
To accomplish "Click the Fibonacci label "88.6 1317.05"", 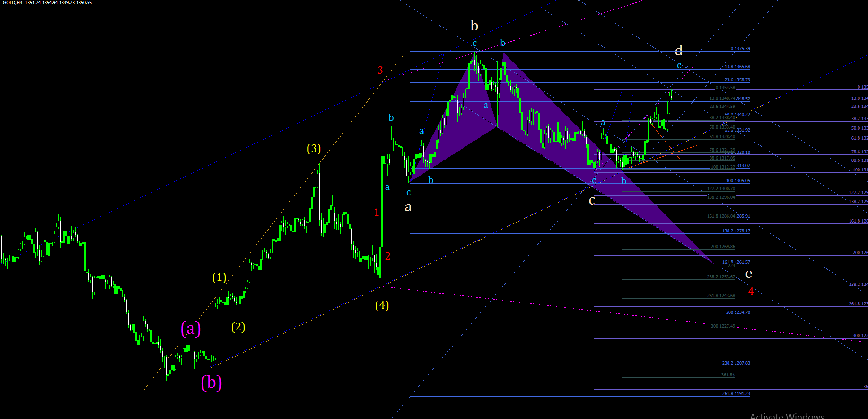I will click(x=722, y=158).
